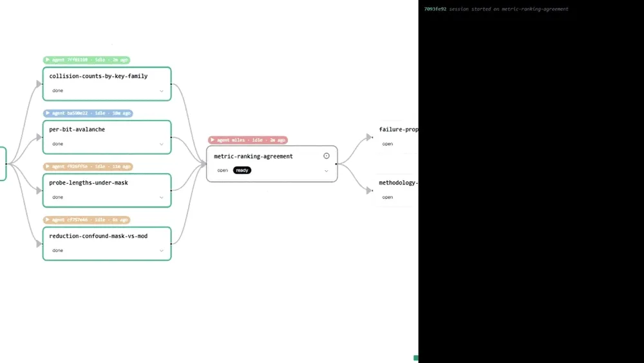This screenshot has height=363, width=644.
Task: Expand the collision-counts-by-key-family node chevron
Action: tap(162, 91)
